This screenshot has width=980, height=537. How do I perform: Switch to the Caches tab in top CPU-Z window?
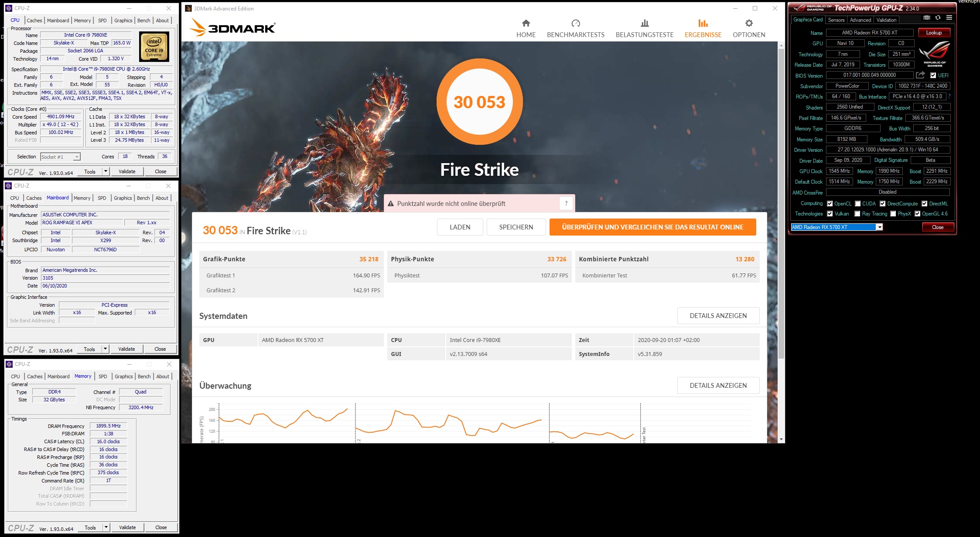pos(34,21)
